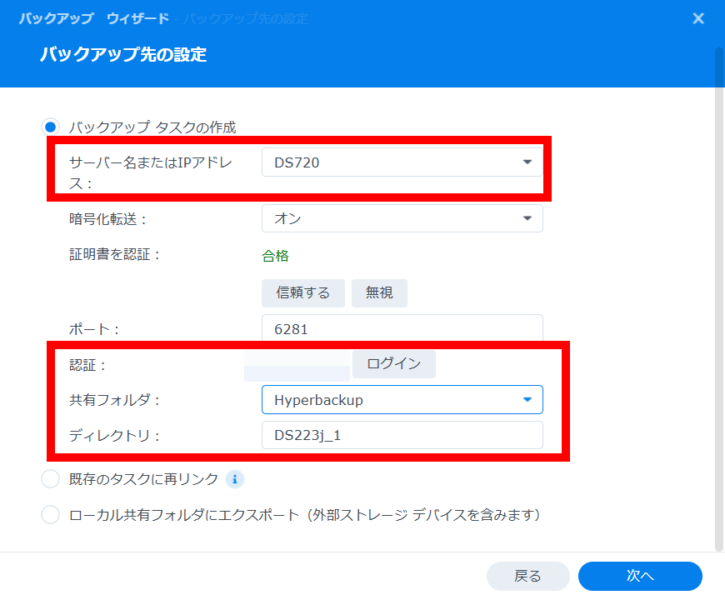
Task: Click the DS720 text in server field
Action: click(x=296, y=162)
